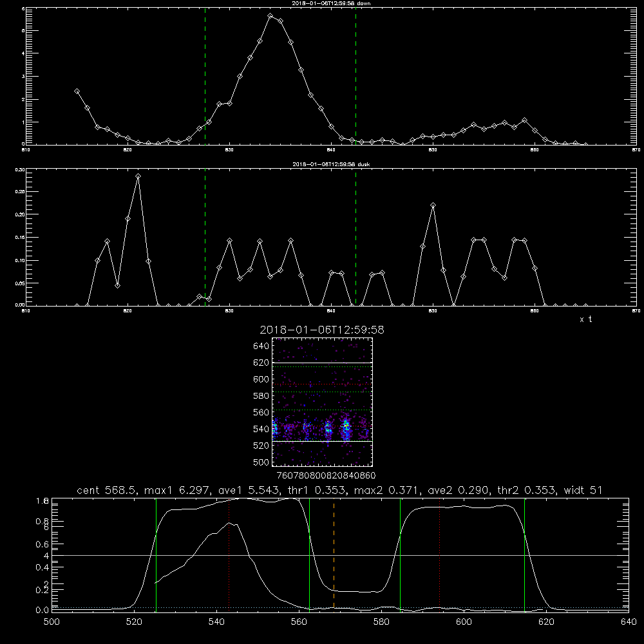Click the '620' y-axis label beside the color image
Viewport: 644px width, 644px height.
(261, 363)
